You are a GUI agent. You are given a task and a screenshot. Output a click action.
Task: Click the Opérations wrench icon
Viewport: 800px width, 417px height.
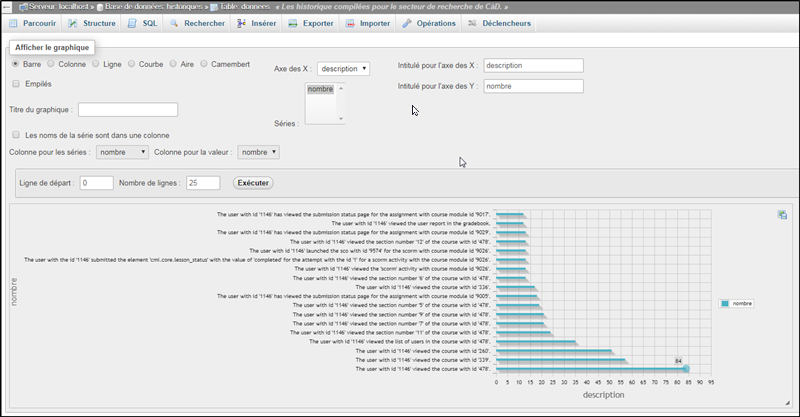pyautogui.click(x=408, y=22)
